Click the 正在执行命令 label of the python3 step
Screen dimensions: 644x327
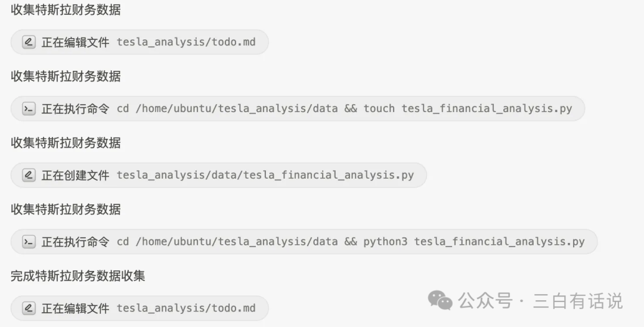75,242
